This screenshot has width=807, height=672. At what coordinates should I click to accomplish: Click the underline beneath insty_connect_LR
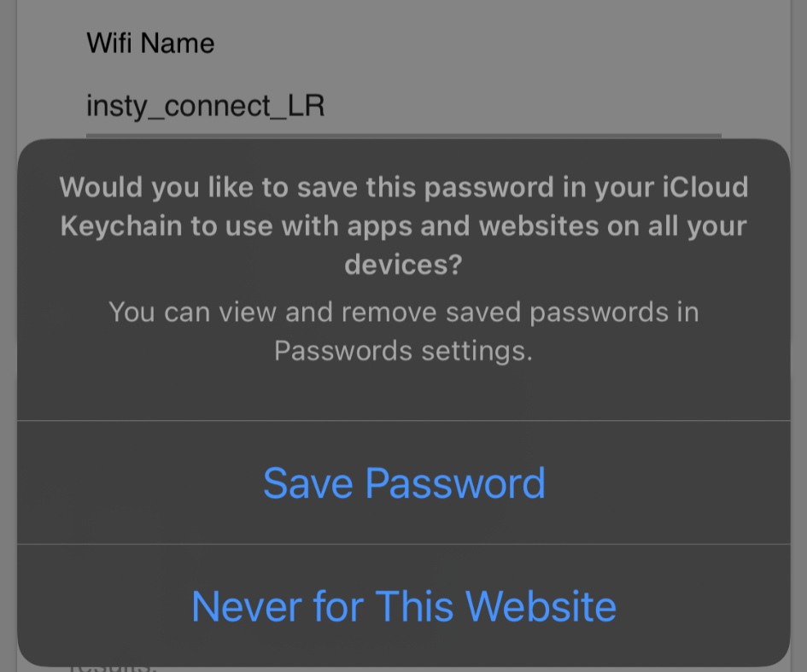403,135
